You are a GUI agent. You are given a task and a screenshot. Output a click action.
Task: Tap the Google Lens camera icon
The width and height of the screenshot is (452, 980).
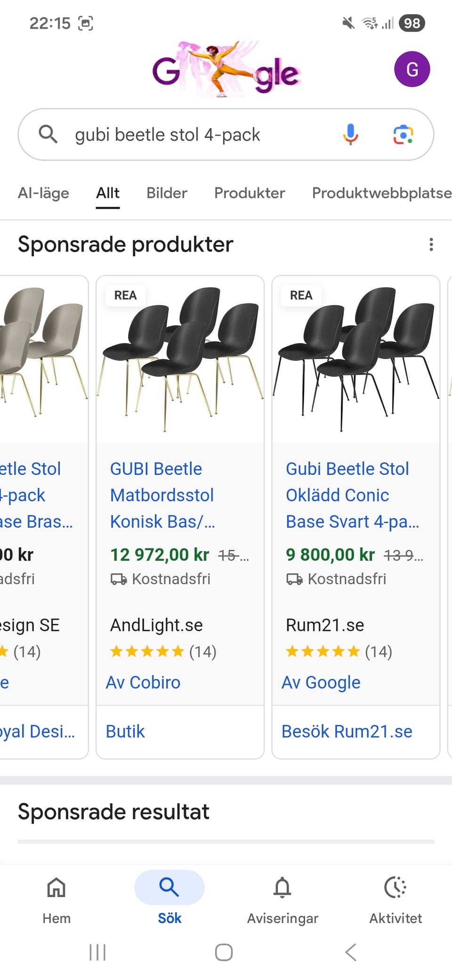(403, 135)
